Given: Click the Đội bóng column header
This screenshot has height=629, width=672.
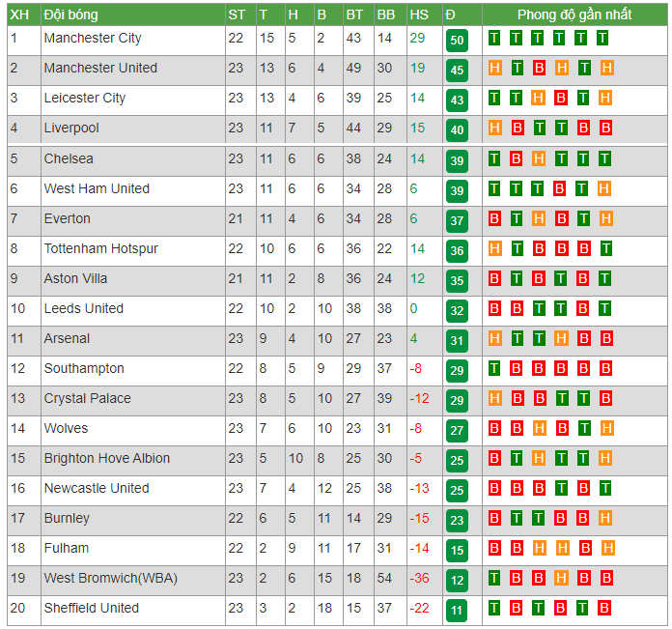Looking at the screenshot, I should coord(71,15).
